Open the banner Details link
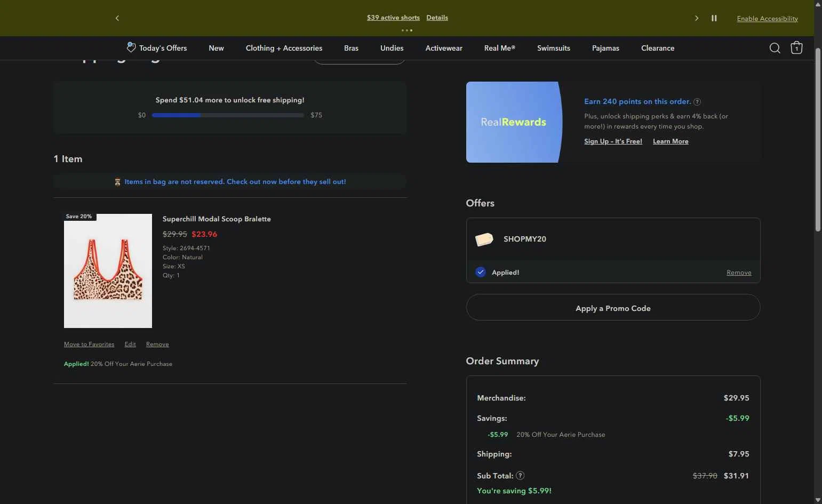The image size is (822, 504). pos(437,18)
